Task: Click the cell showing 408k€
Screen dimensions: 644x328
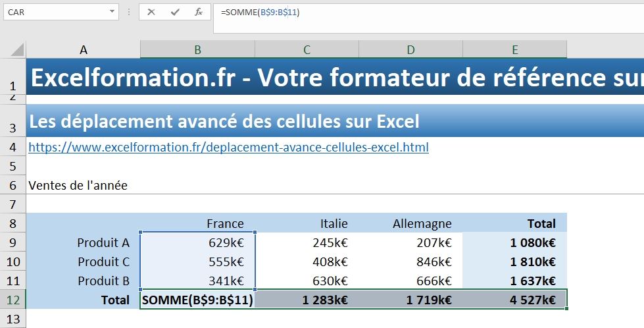Action: click(307, 262)
